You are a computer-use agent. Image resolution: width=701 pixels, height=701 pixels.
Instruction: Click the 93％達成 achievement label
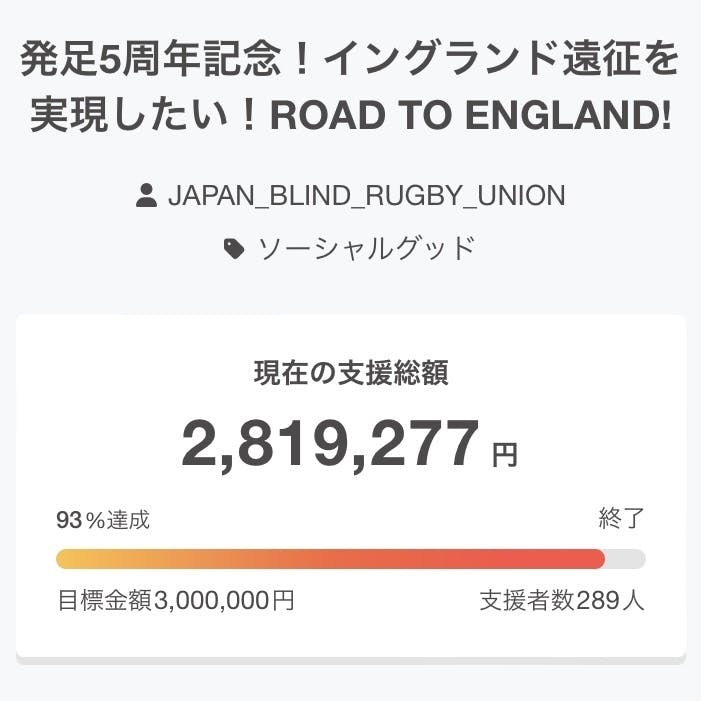click(x=103, y=520)
